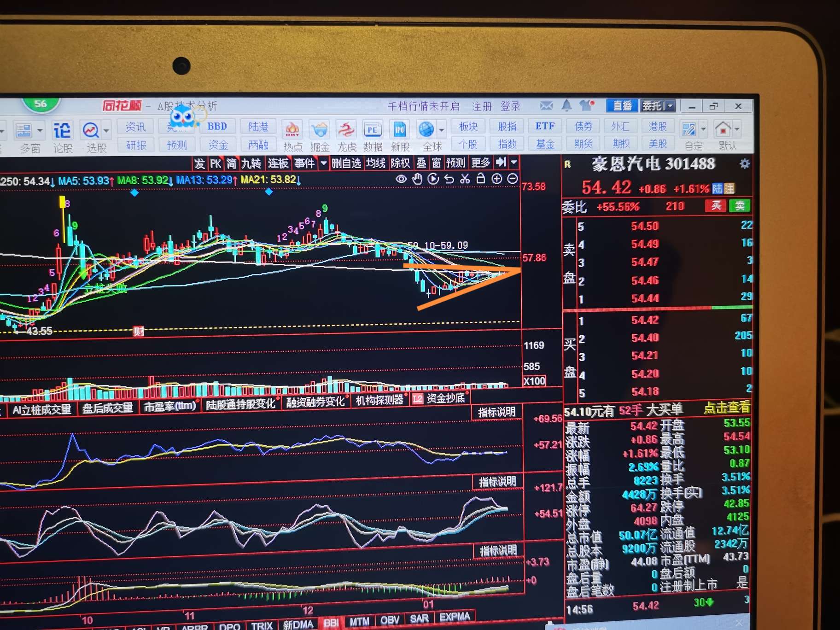
Task: Toggle the chart lock icon
Action: pos(480,179)
